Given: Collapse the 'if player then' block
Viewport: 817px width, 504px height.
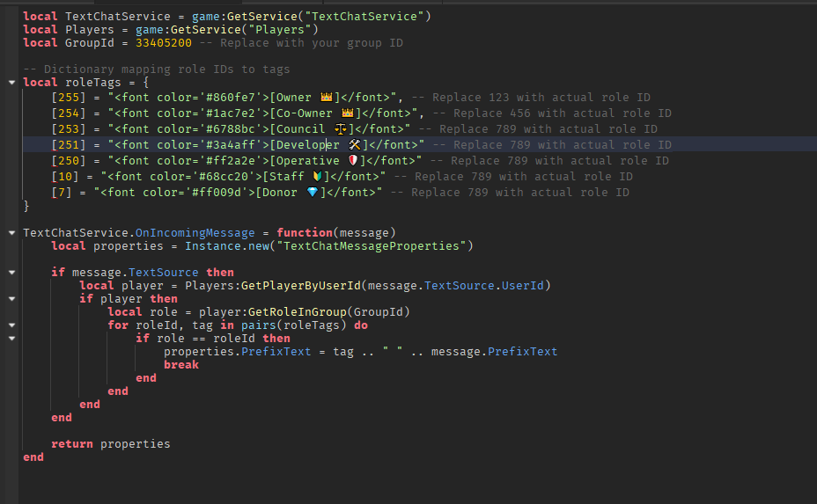Looking at the screenshot, I should pyautogui.click(x=11, y=299).
